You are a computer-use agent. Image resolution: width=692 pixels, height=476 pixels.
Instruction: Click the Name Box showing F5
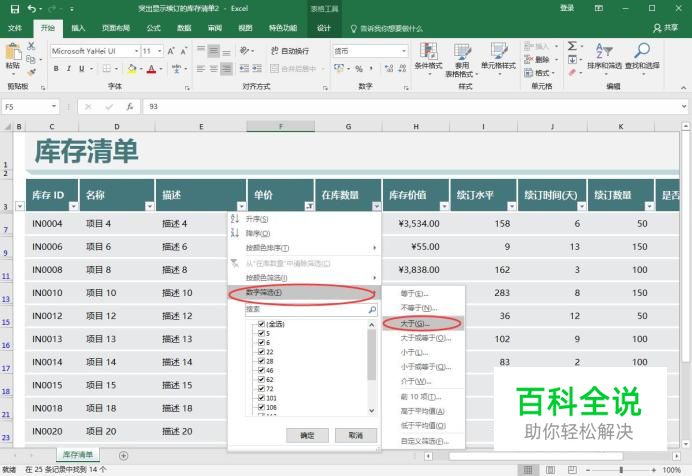coord(30,107)
